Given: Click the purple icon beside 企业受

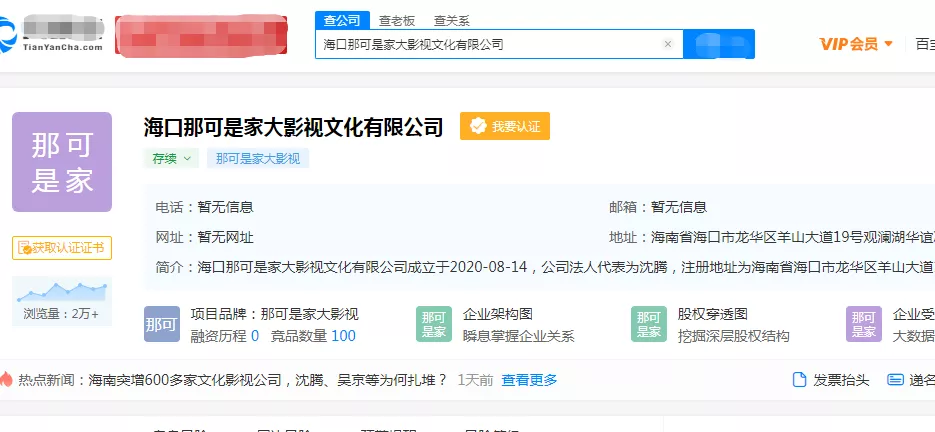Looking at the screenshot, I should [x=863, y=324].
